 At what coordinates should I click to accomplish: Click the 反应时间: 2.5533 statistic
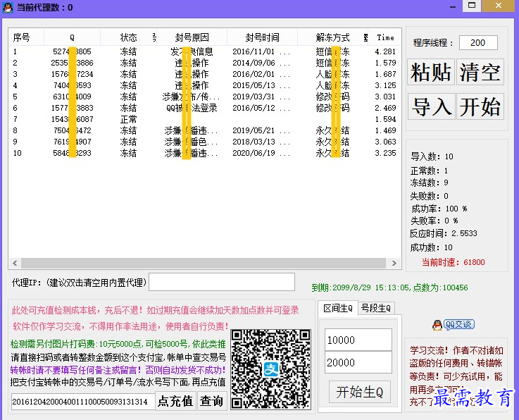click(444, 233)
